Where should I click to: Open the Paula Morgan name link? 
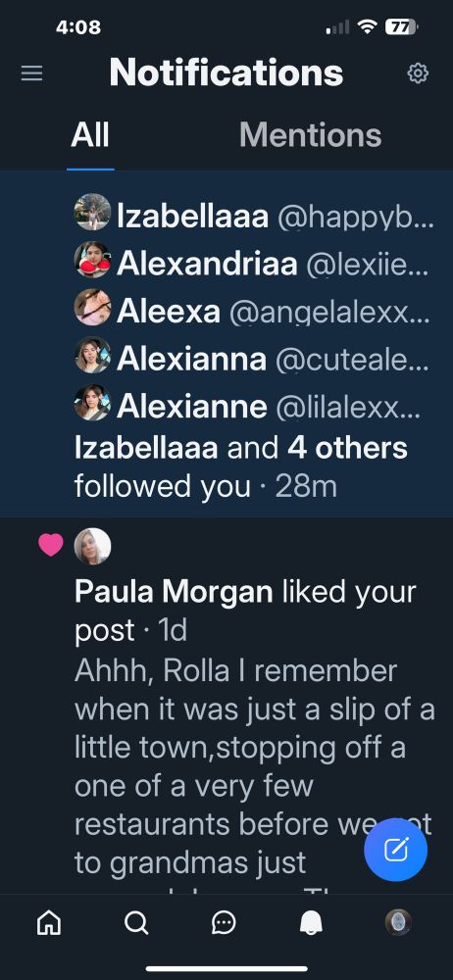click(x=174, y=591)
